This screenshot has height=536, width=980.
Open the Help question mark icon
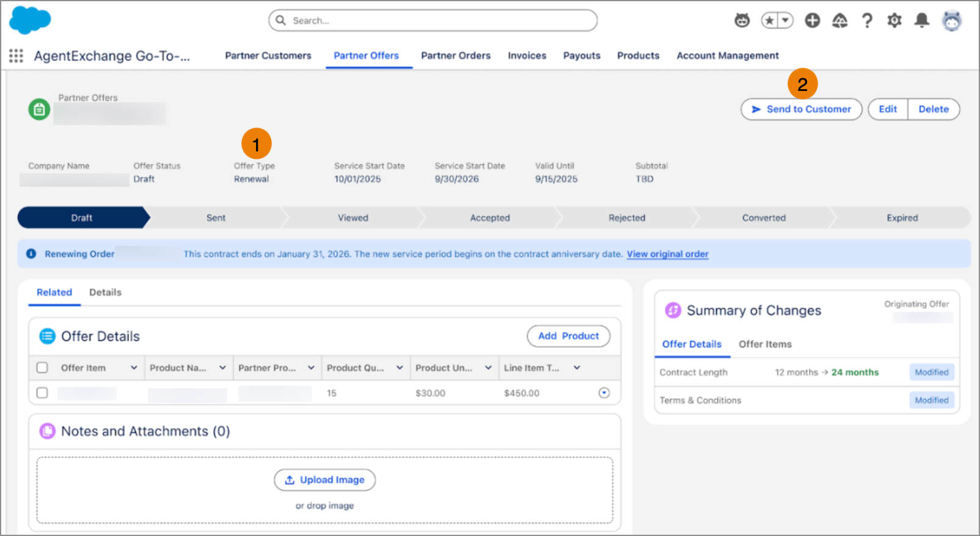(867, 21)
